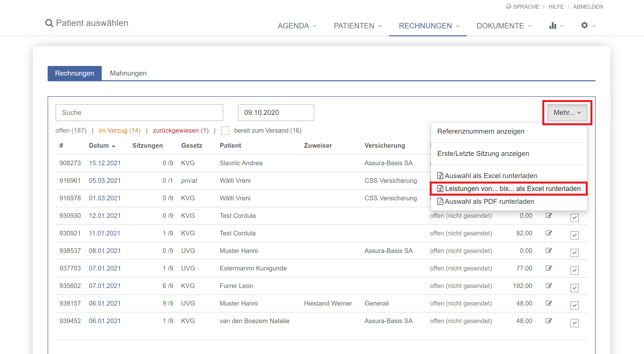Click the Patient auswählen search box
644x354 pixels.
92,23
